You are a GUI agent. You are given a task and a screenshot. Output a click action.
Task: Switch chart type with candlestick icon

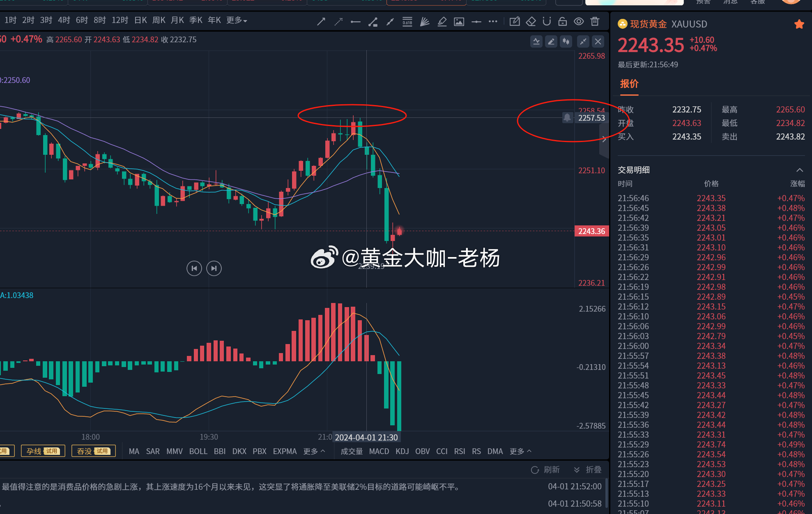point(566,41)
